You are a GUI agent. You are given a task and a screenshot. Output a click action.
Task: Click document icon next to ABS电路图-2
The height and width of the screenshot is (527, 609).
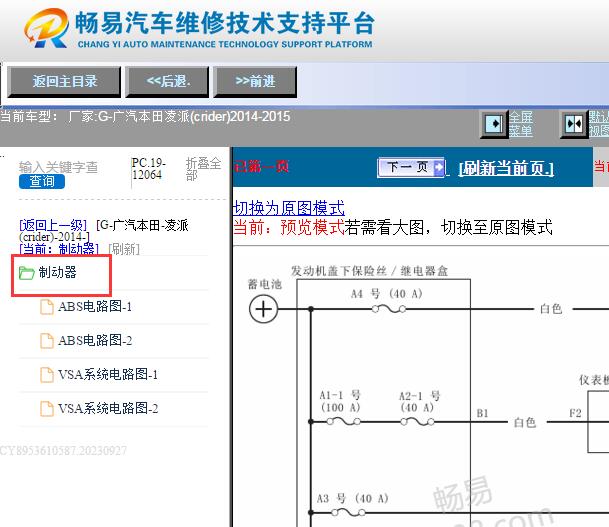pyautogui.click(x=47, y=341)
